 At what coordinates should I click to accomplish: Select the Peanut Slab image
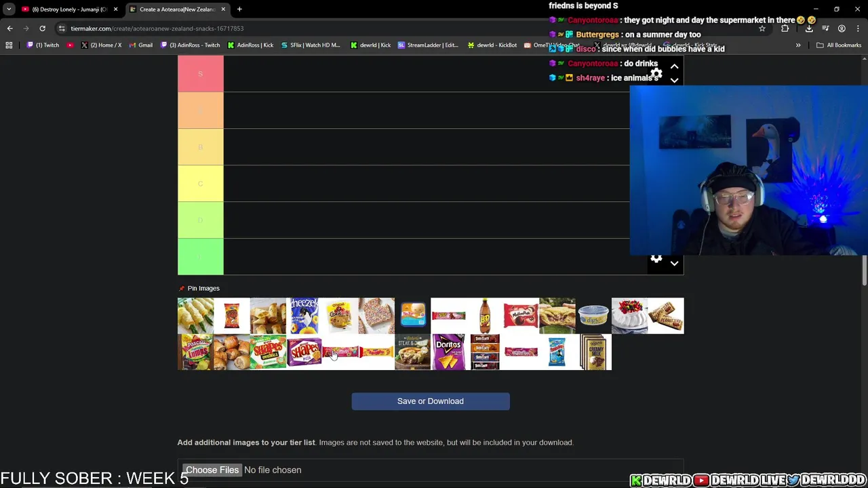click(666, 316)
